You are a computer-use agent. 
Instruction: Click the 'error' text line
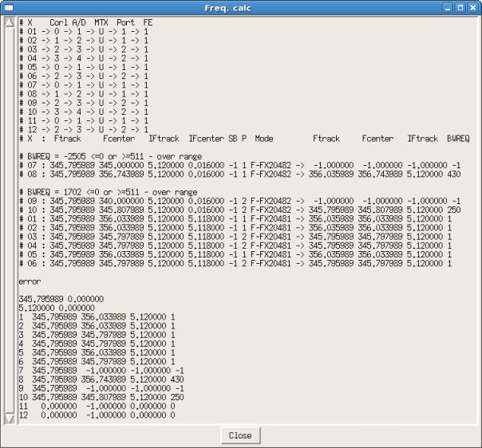tap(30, 281)
